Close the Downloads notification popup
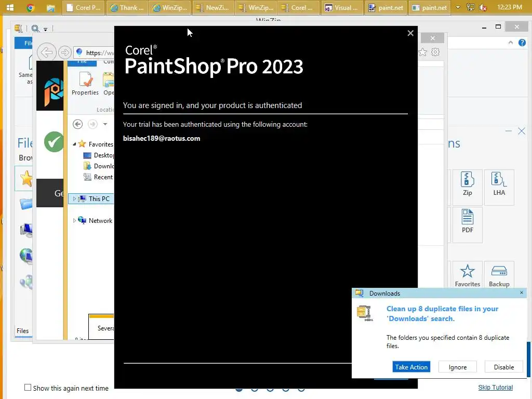532x399 pixels. (522, 292)
